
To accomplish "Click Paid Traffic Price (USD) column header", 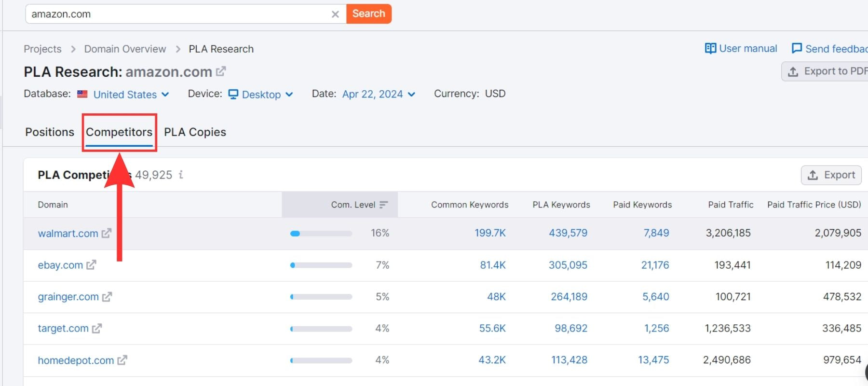I will [x=814, y=205].
